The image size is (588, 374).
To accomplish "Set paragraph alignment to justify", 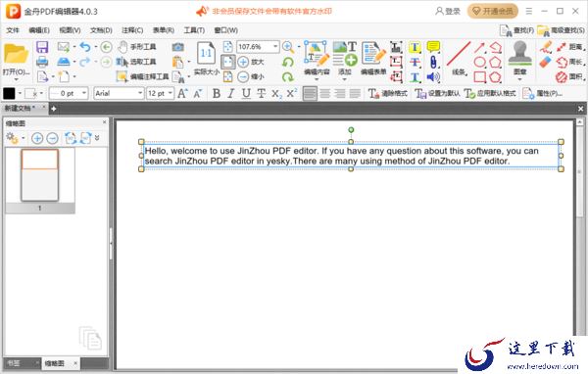I will [x=355, y=93].
